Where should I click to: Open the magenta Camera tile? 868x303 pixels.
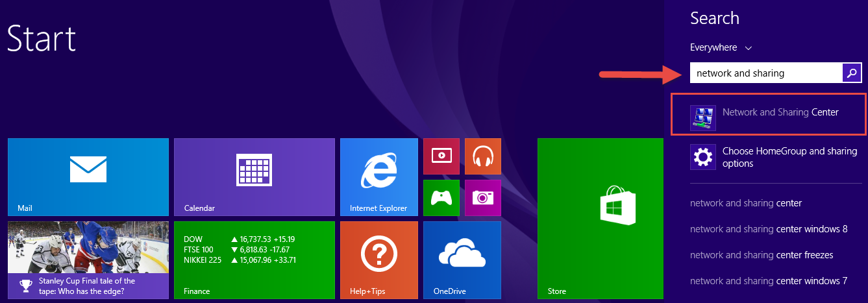coord(483,198)
